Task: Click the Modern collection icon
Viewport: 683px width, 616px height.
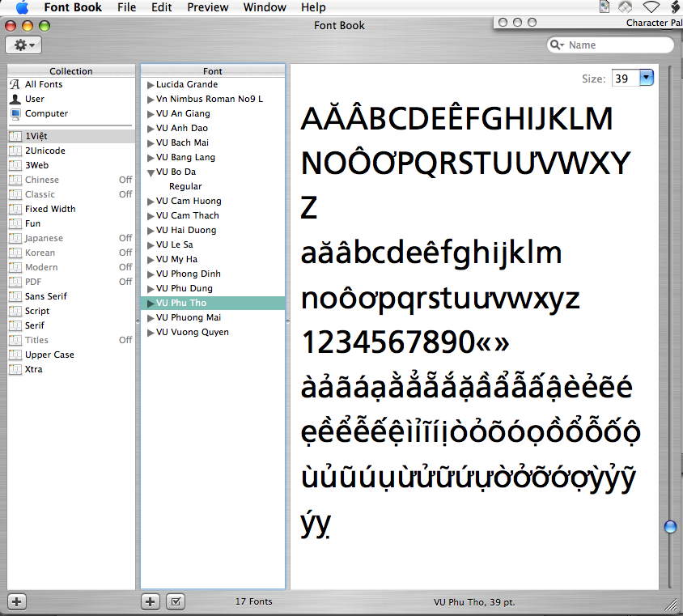Action: pyautogui.click(x=15, y=267)
